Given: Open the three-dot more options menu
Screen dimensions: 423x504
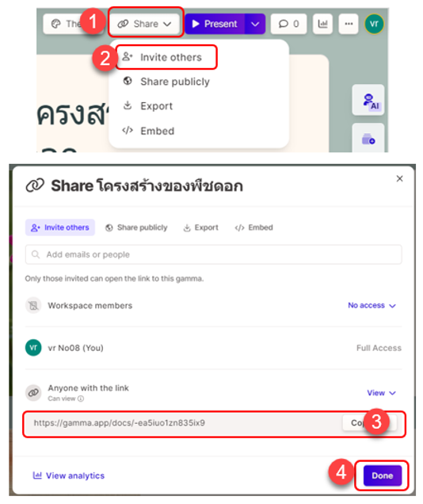Looking at the screenshot, I should pyautogui.click(x=349, y=24).
